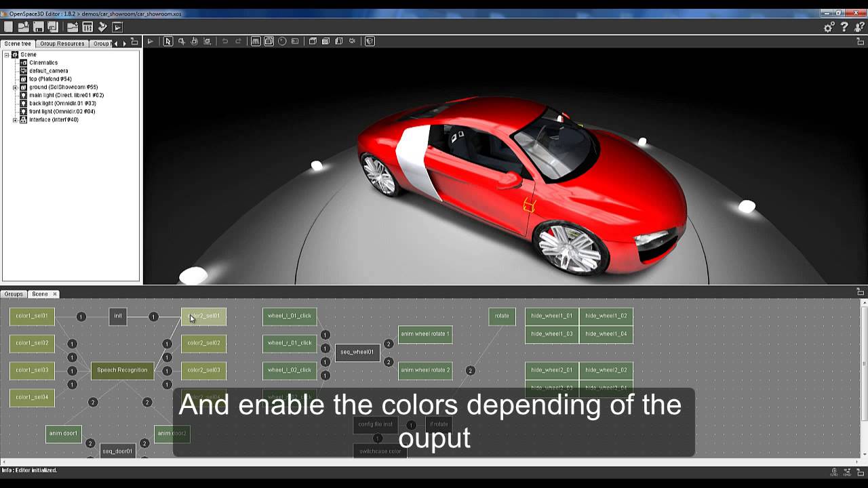This screenshot has height=488, width=868.
Task: Click the Speech Recognition node
Action: pyautogui.click(x=122, y=370)
